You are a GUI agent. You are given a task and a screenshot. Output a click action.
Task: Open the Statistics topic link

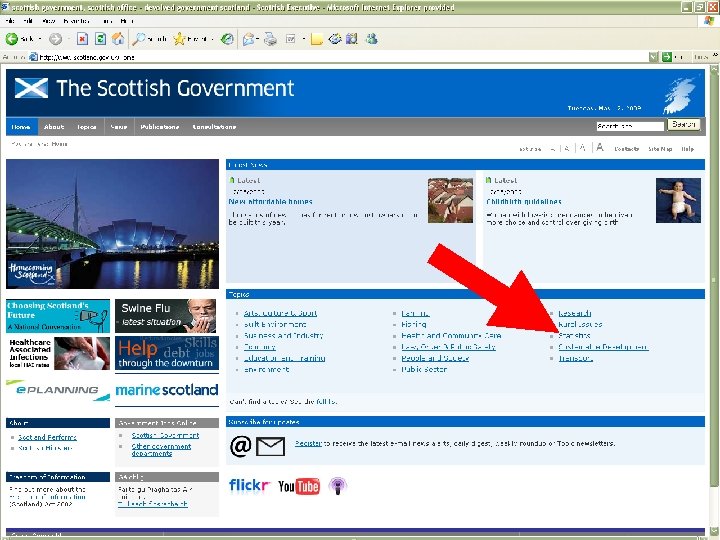click(574, 336)
